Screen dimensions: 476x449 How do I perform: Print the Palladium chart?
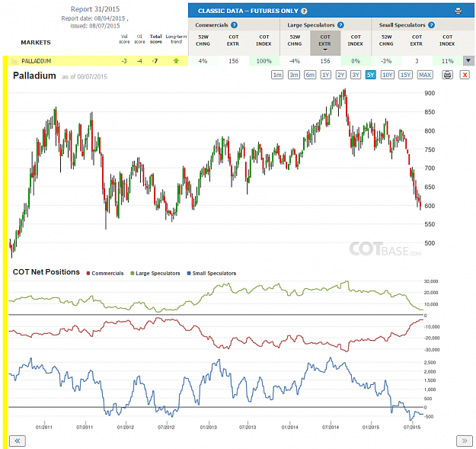[448, 75]
